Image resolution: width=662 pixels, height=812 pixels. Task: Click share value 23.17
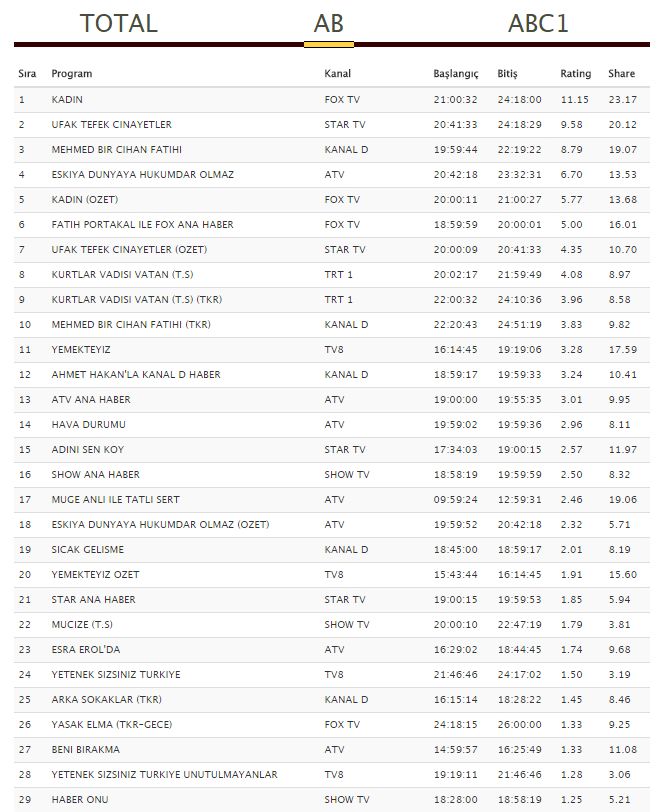[x=623, y=99]
